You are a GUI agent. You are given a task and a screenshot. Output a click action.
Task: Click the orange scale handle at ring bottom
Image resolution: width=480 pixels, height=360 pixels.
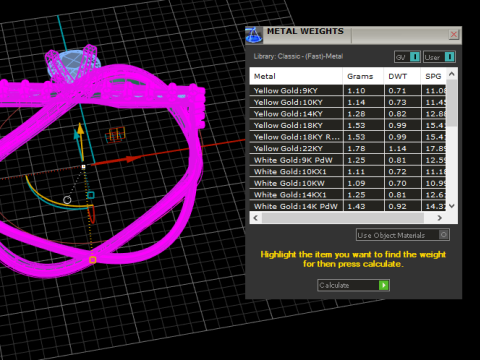(93, 260)
